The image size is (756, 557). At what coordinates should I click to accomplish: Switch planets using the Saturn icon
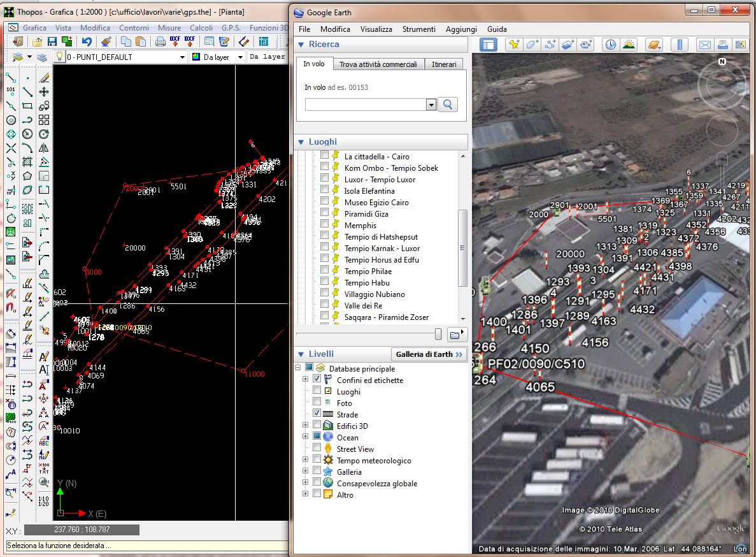pos(654,45)
